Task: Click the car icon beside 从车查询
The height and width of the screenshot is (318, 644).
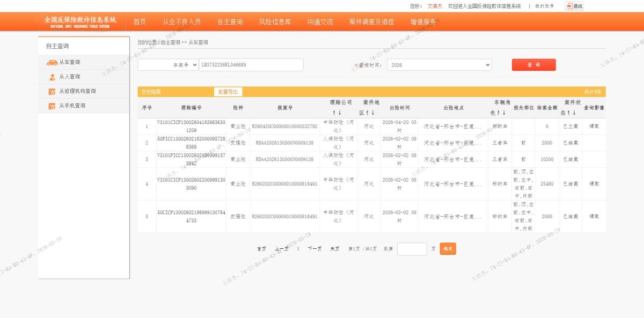Action: (52, 62)
